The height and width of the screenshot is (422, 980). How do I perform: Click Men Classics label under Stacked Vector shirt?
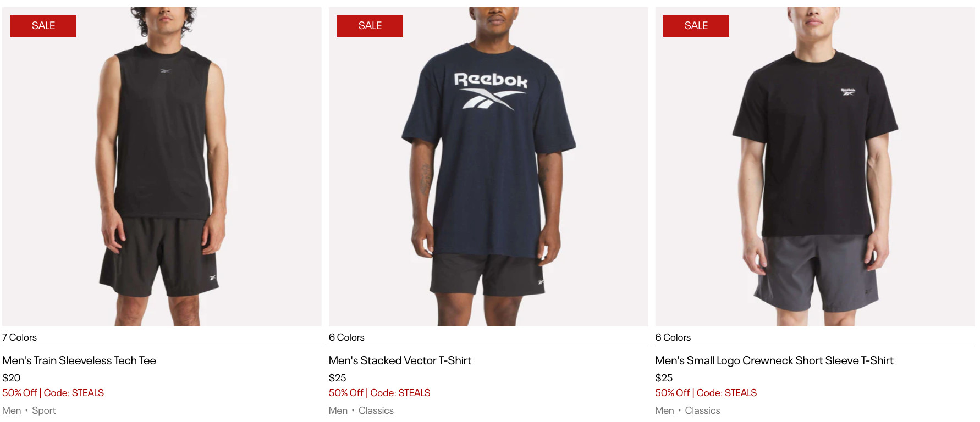(361, 410)
